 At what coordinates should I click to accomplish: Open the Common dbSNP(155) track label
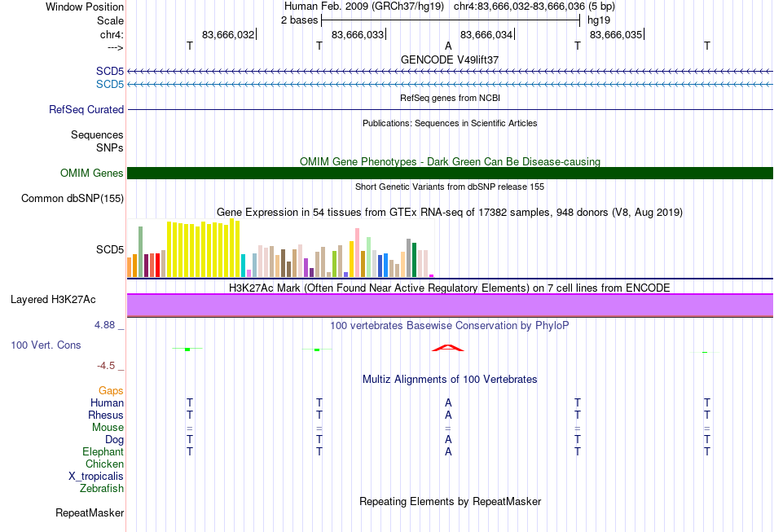point(72,199)
